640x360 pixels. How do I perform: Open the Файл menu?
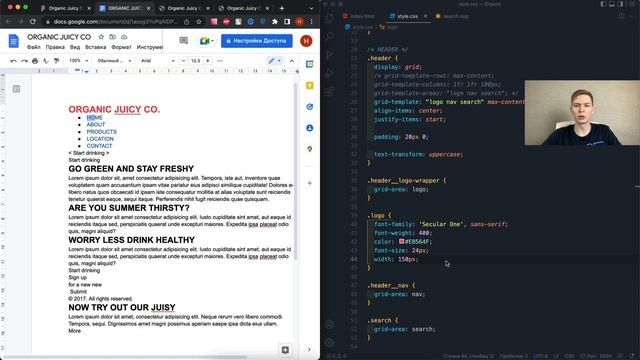tap(33, 47)
